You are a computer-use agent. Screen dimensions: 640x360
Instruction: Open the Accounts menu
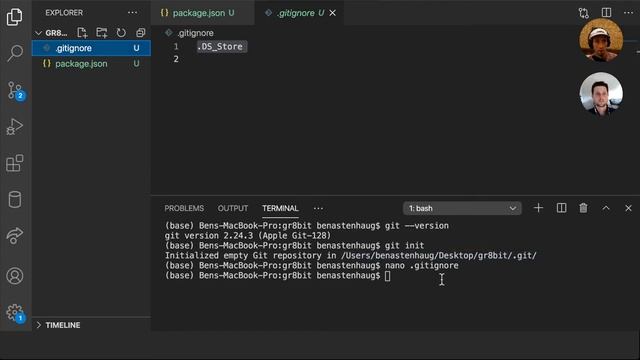[x=15, y=276]
